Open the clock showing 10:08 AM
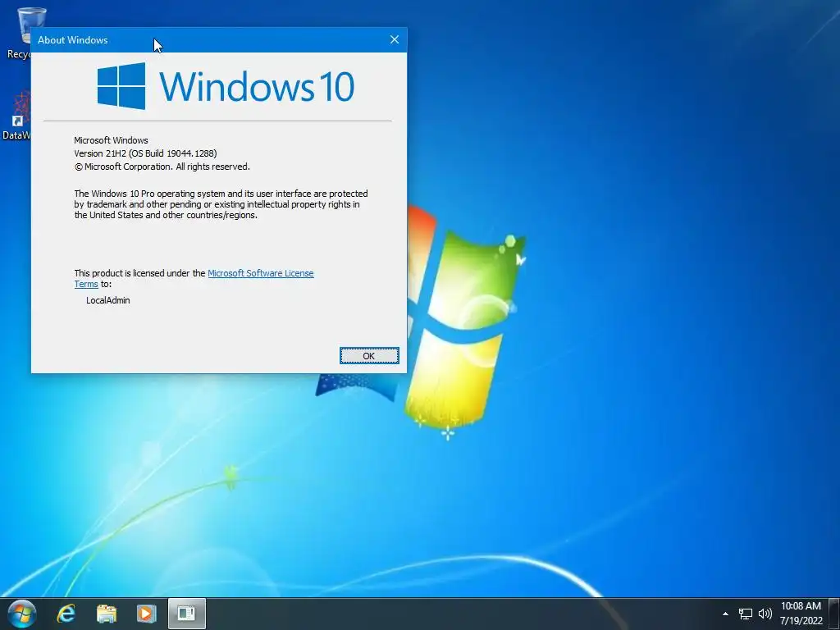 pos(801,606)
